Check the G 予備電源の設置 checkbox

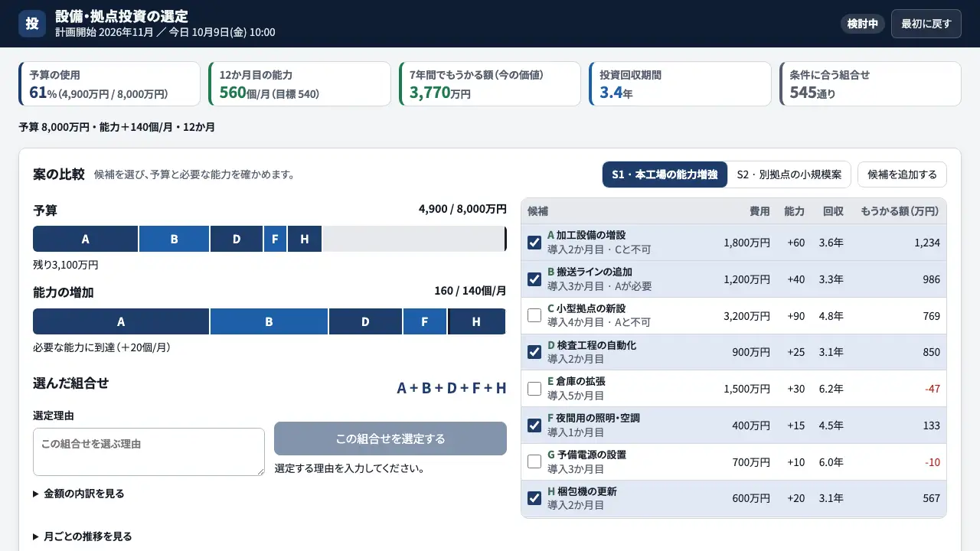534,462
